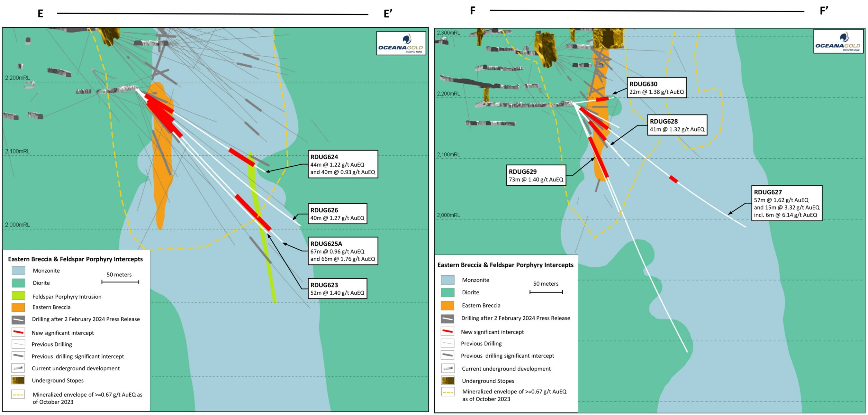
Task: Select the RDUG627 callout box
Action: click(786, 203)
